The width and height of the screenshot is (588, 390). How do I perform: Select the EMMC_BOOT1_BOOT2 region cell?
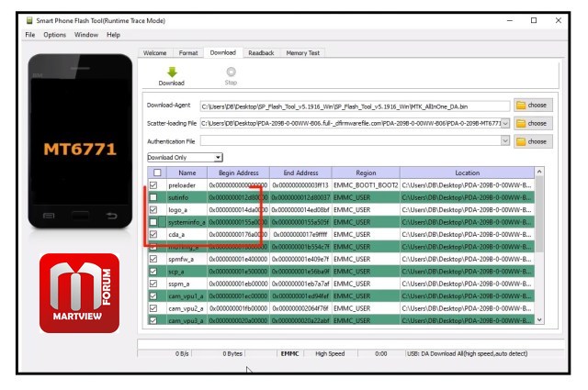click(x=366, y=185)
